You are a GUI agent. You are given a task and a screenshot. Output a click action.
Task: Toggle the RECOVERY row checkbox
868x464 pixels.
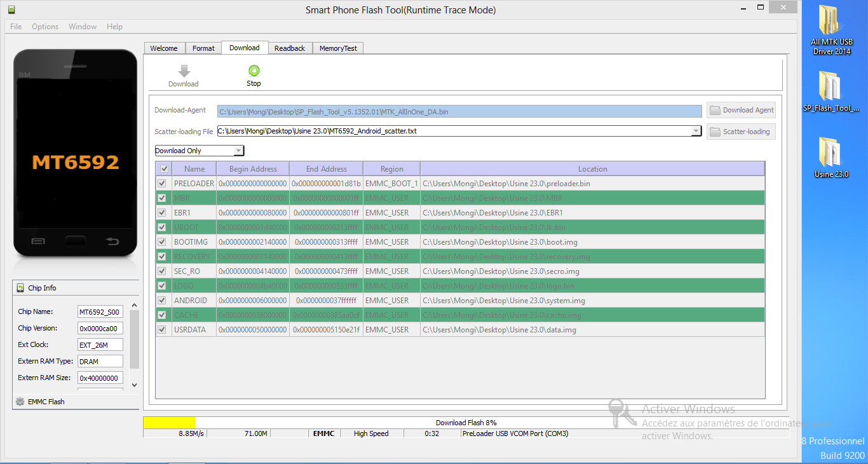tap(162, 257)
